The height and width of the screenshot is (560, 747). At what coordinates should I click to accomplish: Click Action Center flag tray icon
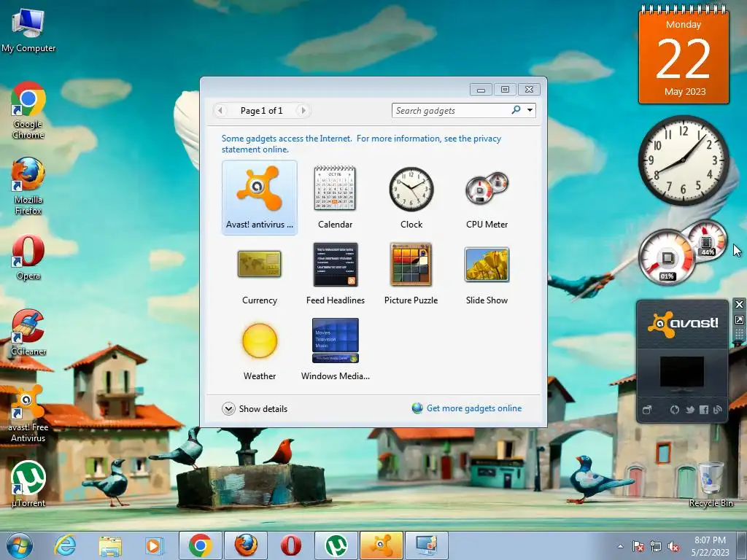click(638, 546)
